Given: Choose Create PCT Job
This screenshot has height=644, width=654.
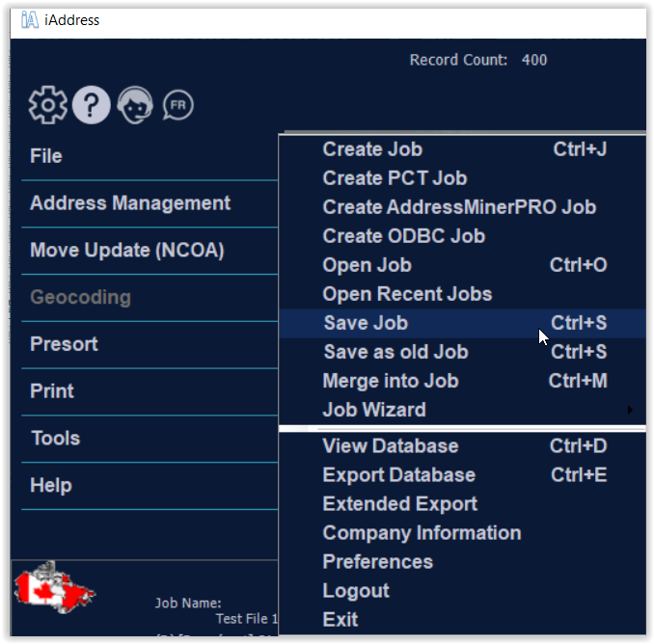Looking at the screenshot, I should (x=462, y=178).
